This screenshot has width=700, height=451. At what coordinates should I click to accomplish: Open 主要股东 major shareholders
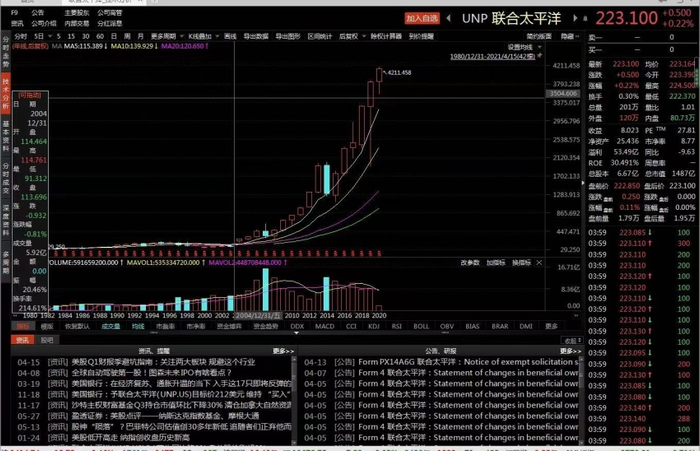click(x=77, y=13)
